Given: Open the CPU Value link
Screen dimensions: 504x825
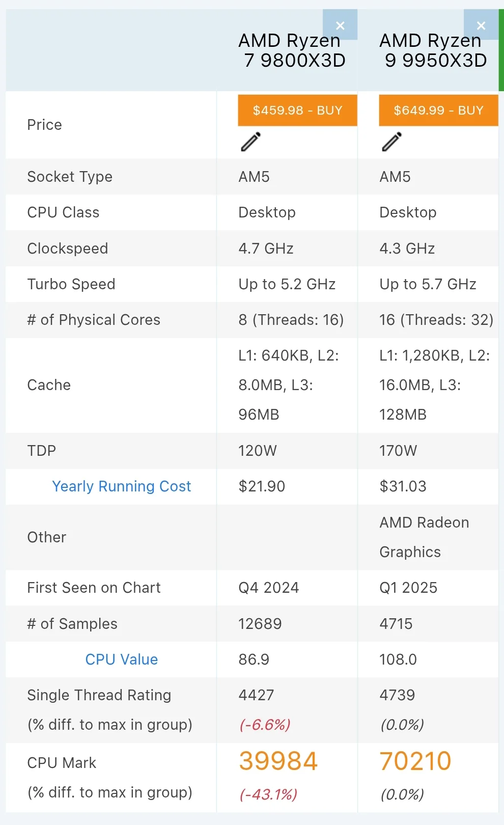Looking at the screenshot, I should [x=121, y=659].
